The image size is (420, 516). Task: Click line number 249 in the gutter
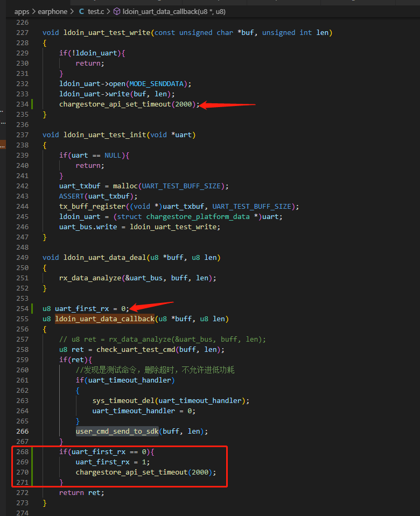click(23, 257)
